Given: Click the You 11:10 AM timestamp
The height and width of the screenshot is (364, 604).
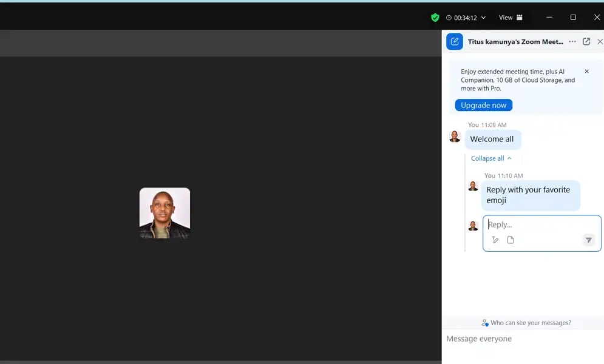Looking at the screenshot, I should tap(503, 176).
